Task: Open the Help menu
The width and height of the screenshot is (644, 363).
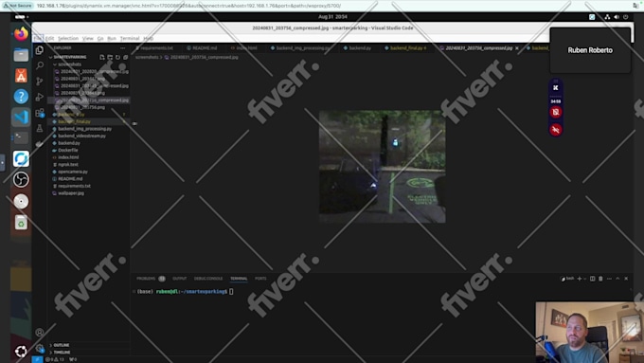Action: click(x=149, y=38)
